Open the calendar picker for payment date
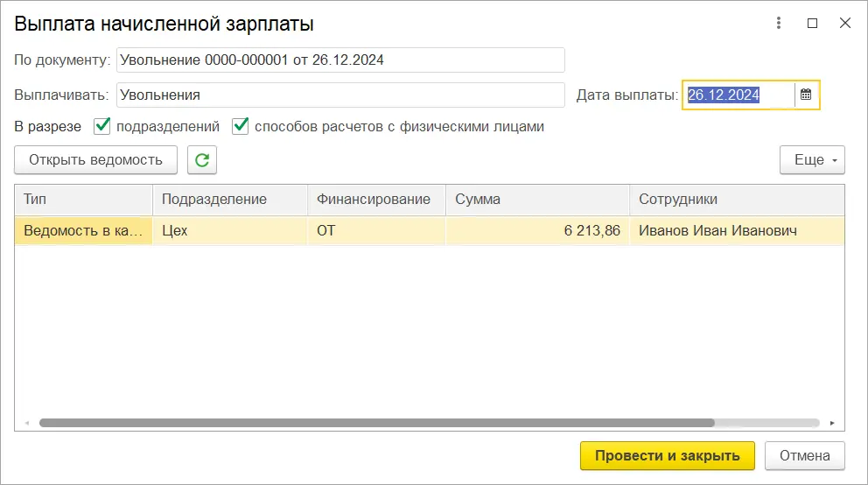The image size is (868, 485). click(806, 95)
